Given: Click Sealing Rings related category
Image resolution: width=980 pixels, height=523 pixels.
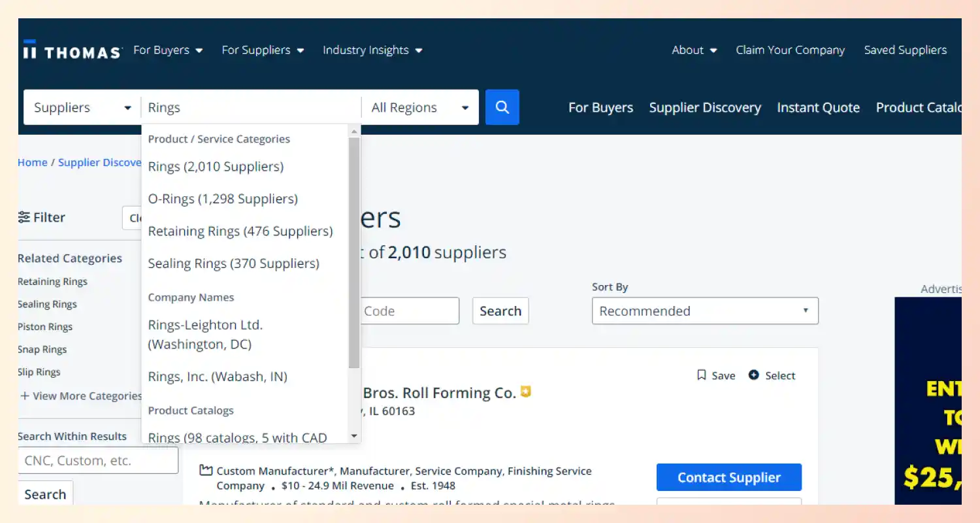Looking at the screenshot, I should [47, 304].
